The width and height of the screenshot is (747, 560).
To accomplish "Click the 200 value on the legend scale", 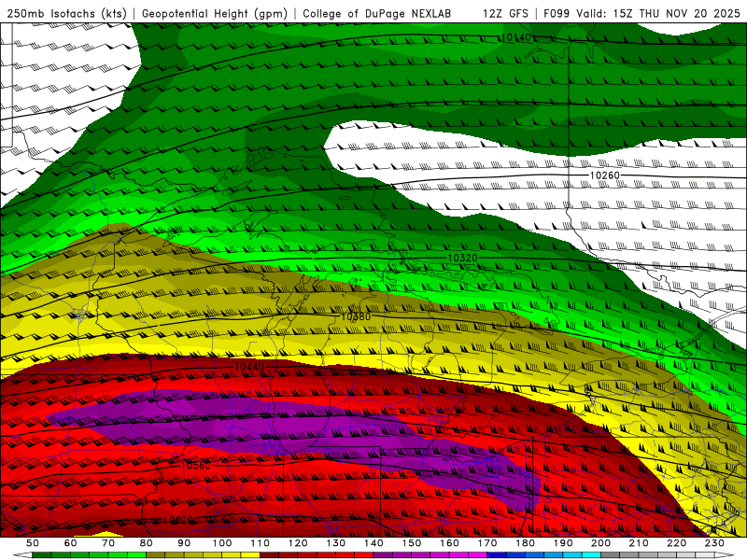I will click(600, 543).
